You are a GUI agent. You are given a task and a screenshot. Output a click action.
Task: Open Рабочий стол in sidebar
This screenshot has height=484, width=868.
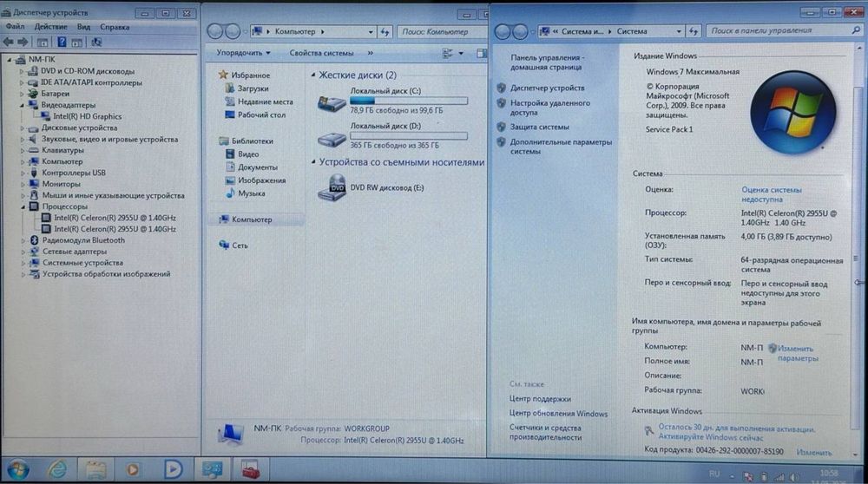tap(261, 115)
